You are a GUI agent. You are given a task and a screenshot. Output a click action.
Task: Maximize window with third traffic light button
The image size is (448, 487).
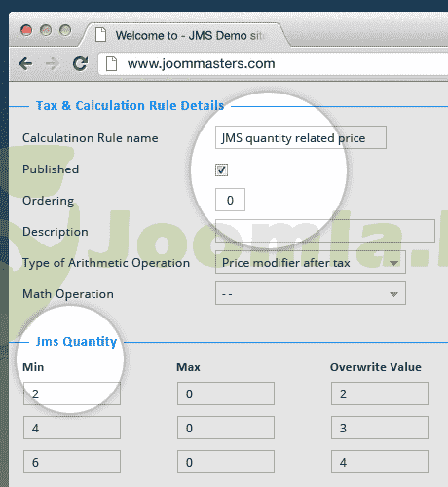coord(65,30)
